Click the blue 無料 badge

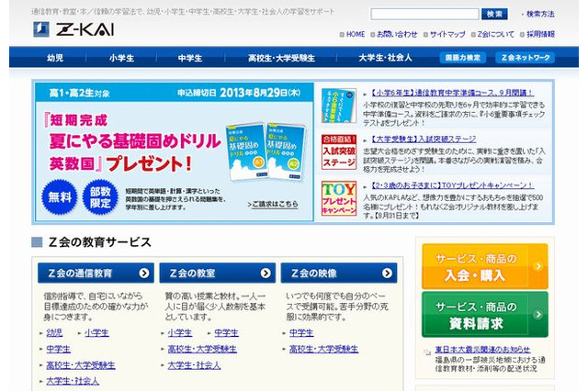pos(59,197)
